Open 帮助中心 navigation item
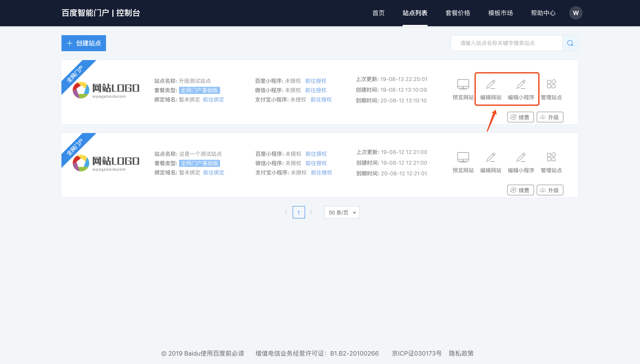This screenshot has height=364, width=640. click(543, 13)
